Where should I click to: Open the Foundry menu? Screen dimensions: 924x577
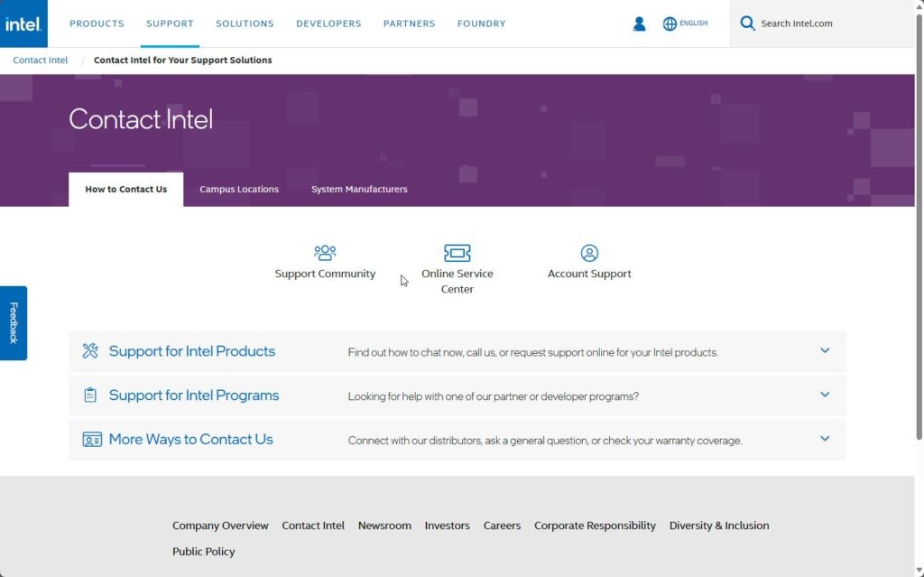482,23
